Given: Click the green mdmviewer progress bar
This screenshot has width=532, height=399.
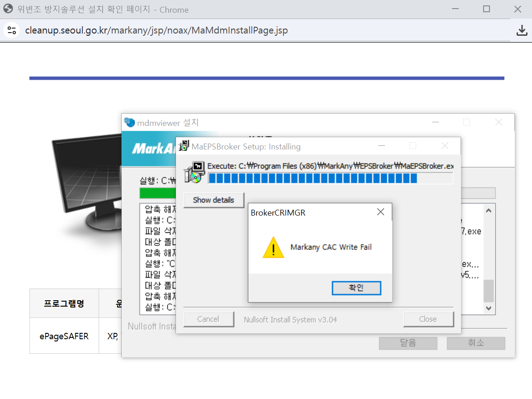Looking at the screenshot, I should coord(158,193).
